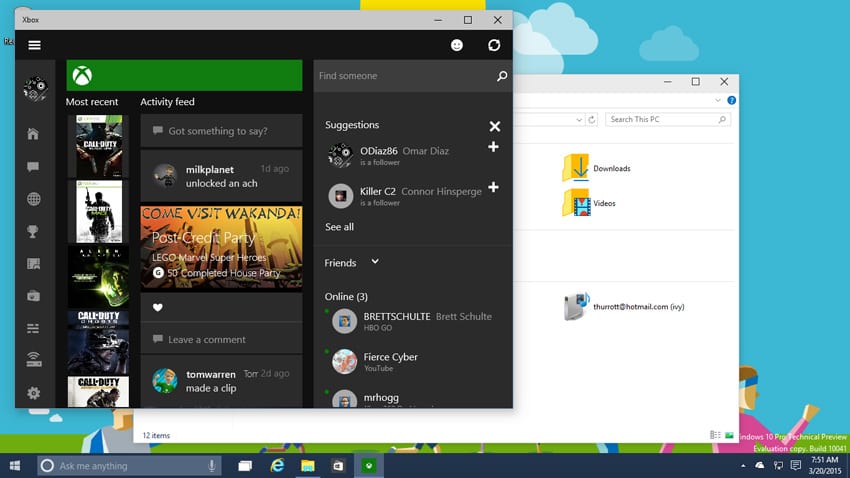The image size is (850, 478).
Task: Open profile avatar in Xbox sidebar
Action: [35, 88]
